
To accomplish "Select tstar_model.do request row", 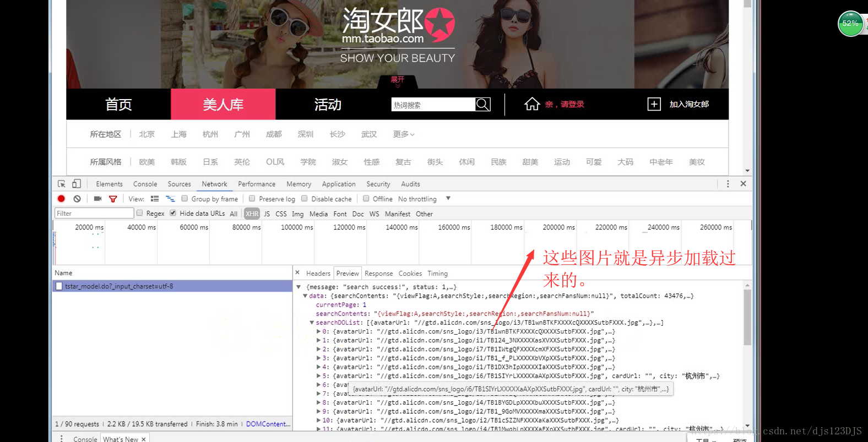I will tap(172, 286).
